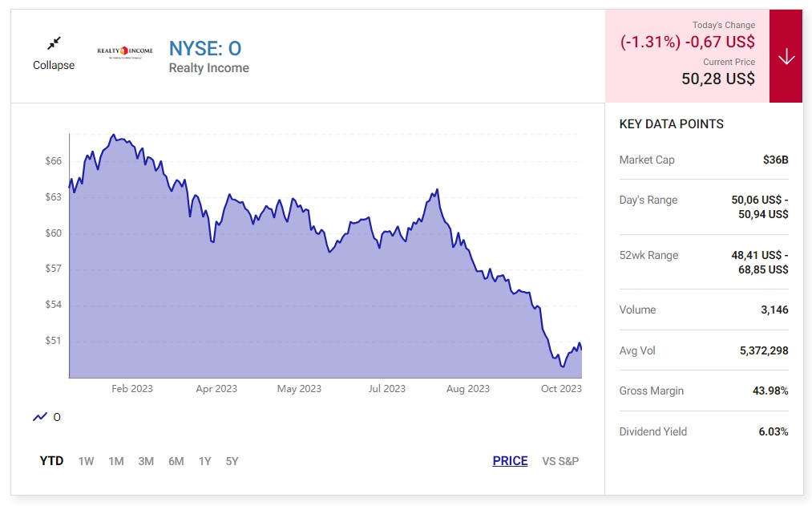Click the current price 50,28 US$
Image resolution: width=812 pixels, height=506 pixels.
pyautogui.click(x=717, y=79)
